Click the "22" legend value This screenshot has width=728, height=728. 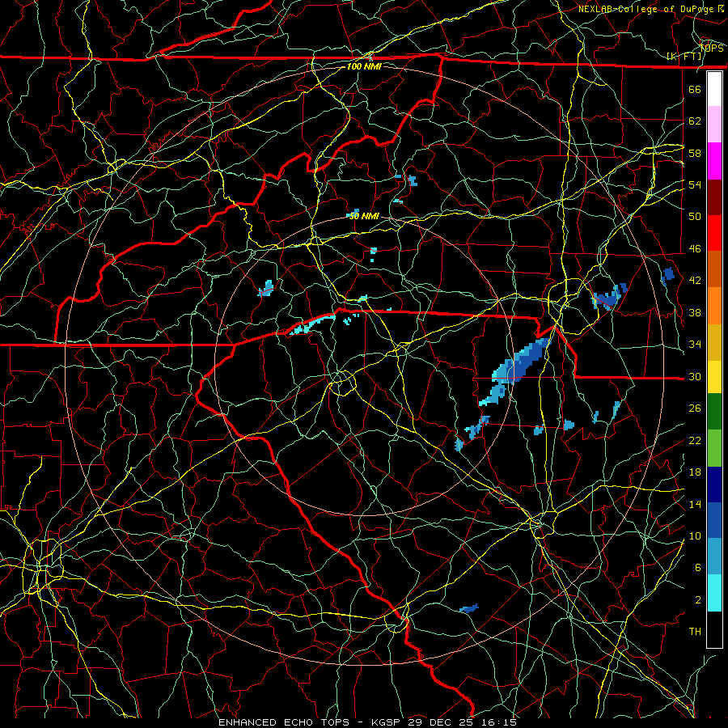[695, 440]
